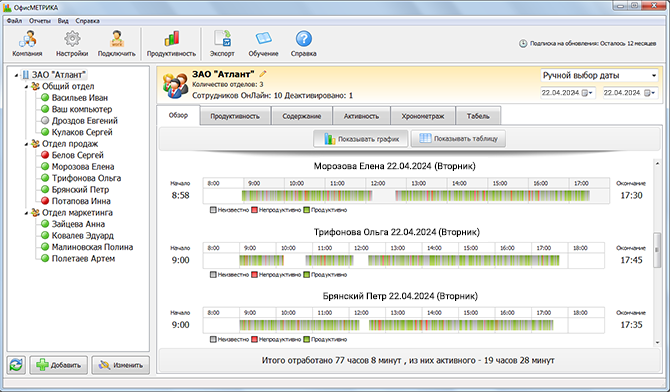670x392 pixels.
Task: Click the Отдел продаж group icon
Action: coord(35,144)
